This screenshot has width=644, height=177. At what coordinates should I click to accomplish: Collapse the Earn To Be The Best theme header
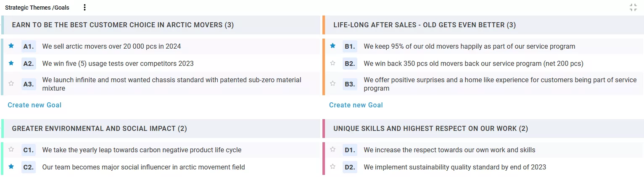coord(123,25)
